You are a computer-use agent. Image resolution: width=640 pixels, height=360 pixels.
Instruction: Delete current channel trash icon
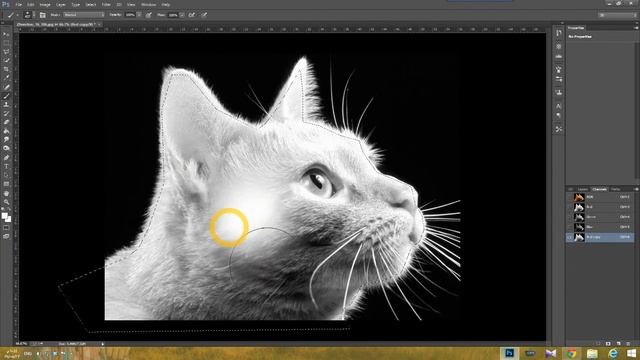pos(628,344)
